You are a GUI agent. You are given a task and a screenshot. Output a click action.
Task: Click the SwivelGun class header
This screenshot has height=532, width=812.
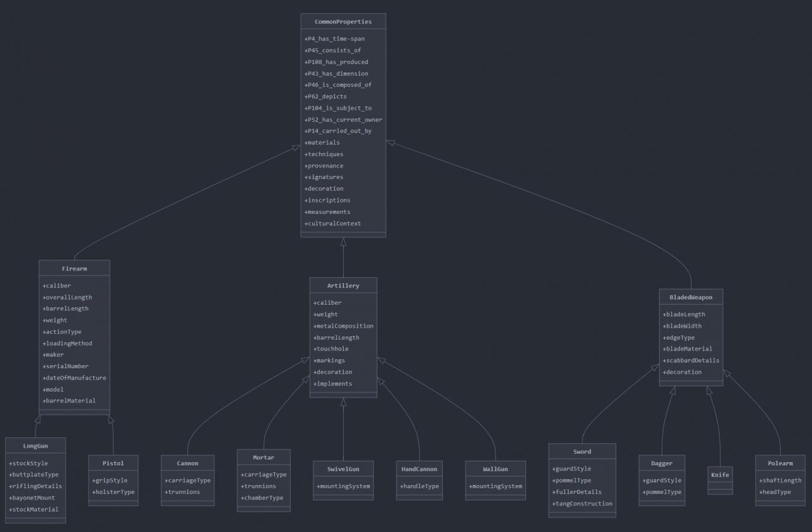point(343,469)
